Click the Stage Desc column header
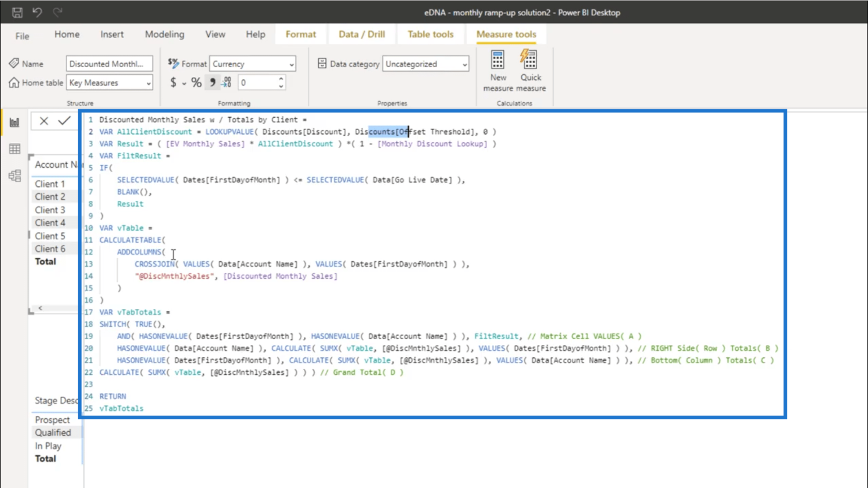 56,401
